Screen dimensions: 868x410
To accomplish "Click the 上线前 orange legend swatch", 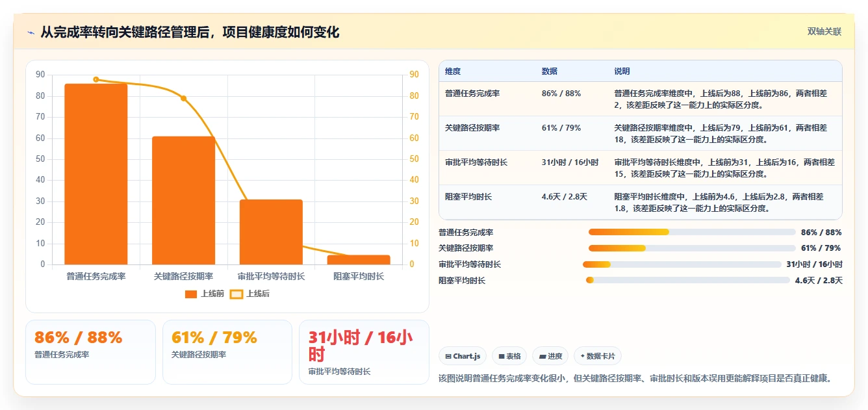I will 191,294.
